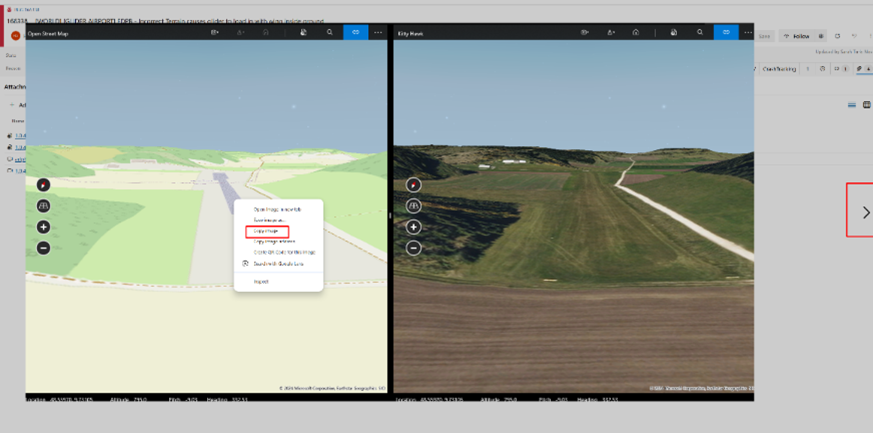
Task: Zoom in on the right satellite map
Action: click(x=414, y=227)
